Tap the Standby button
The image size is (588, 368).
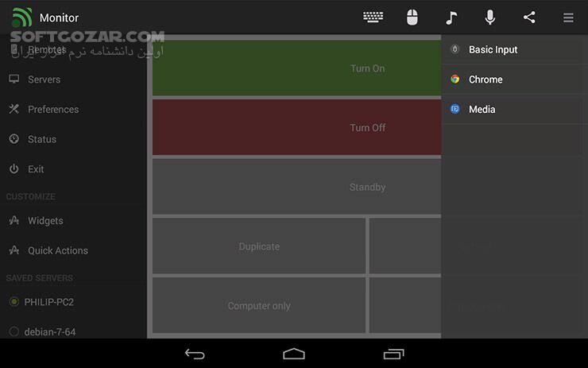click(x=296, y=187)
